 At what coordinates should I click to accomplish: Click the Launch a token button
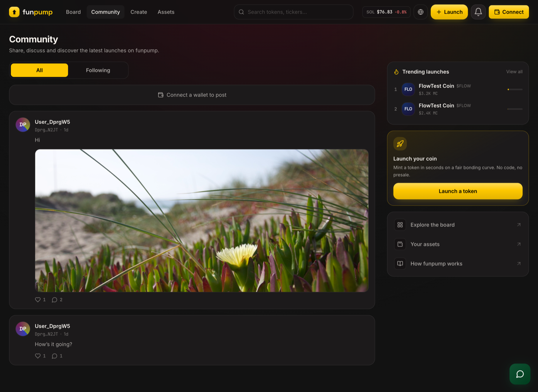(458, 191)
